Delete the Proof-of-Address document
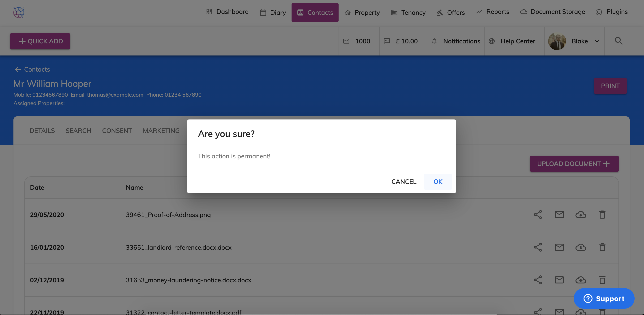The image size is (644, 315). click(x=602, y=215)
